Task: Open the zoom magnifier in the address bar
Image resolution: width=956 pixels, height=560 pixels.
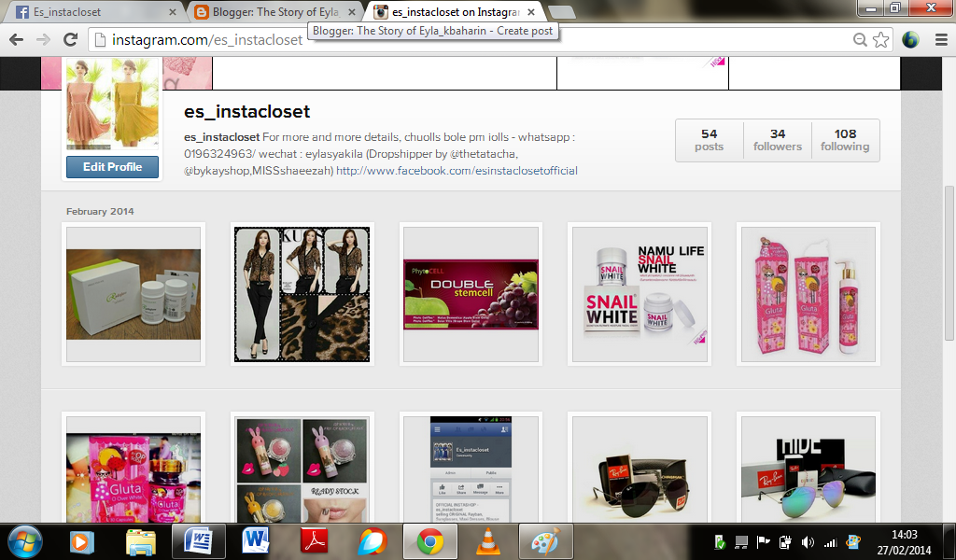Action: 860,39
